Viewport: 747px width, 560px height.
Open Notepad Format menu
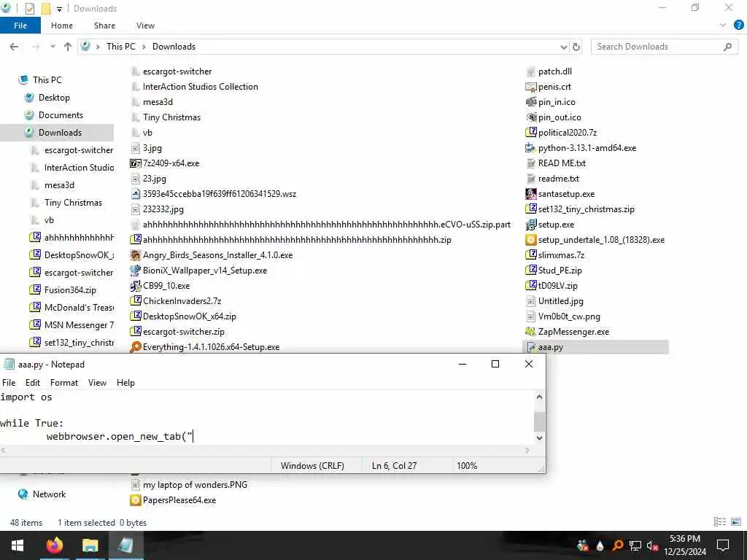(64, 383)
